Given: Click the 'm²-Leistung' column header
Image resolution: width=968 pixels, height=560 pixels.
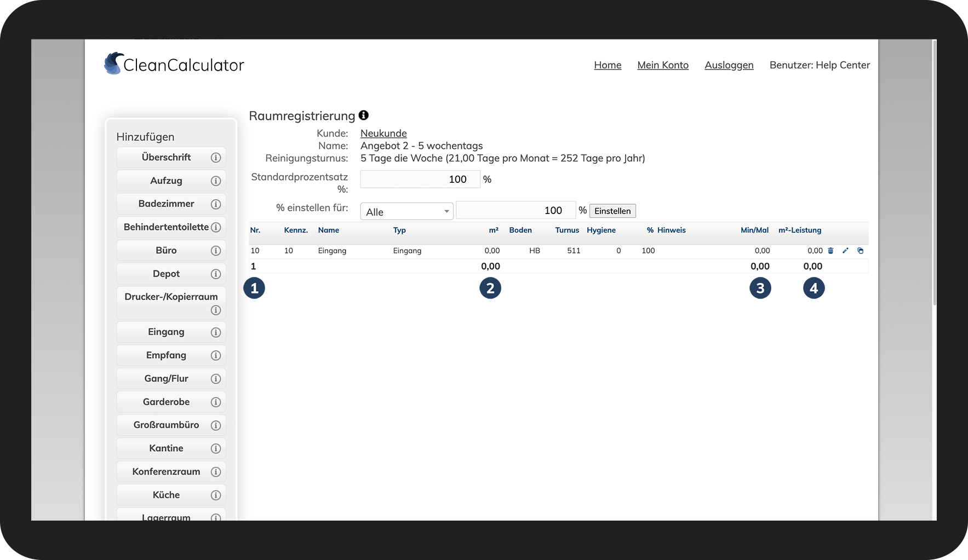Looking at the screenshot, I should [800, 230].
